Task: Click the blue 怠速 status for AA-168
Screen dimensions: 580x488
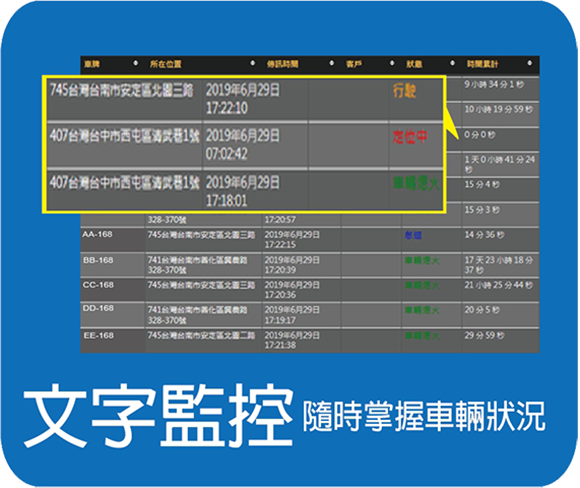Action: (413, 235)
